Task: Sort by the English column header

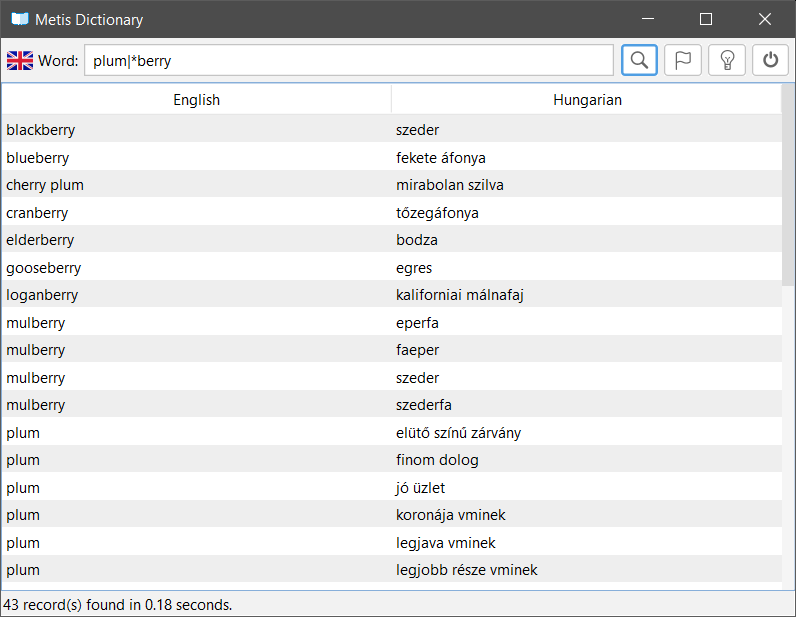Action: point(196,100)
